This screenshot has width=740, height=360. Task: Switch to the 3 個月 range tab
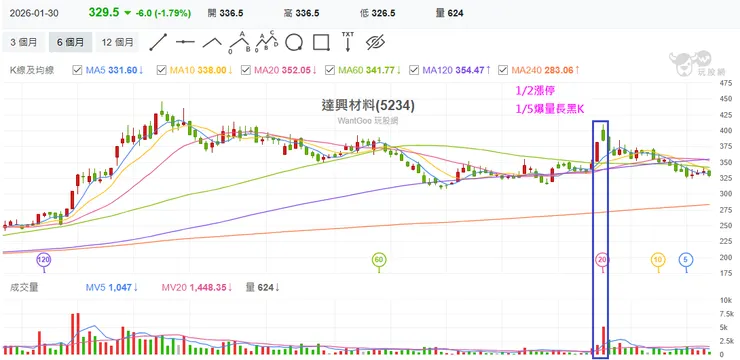click(24, 42)
